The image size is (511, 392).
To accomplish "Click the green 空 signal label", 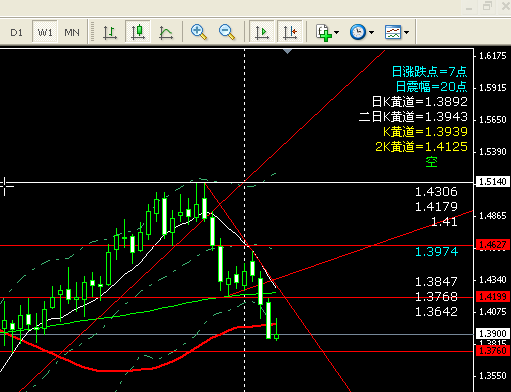I will (x=431, y=162).
